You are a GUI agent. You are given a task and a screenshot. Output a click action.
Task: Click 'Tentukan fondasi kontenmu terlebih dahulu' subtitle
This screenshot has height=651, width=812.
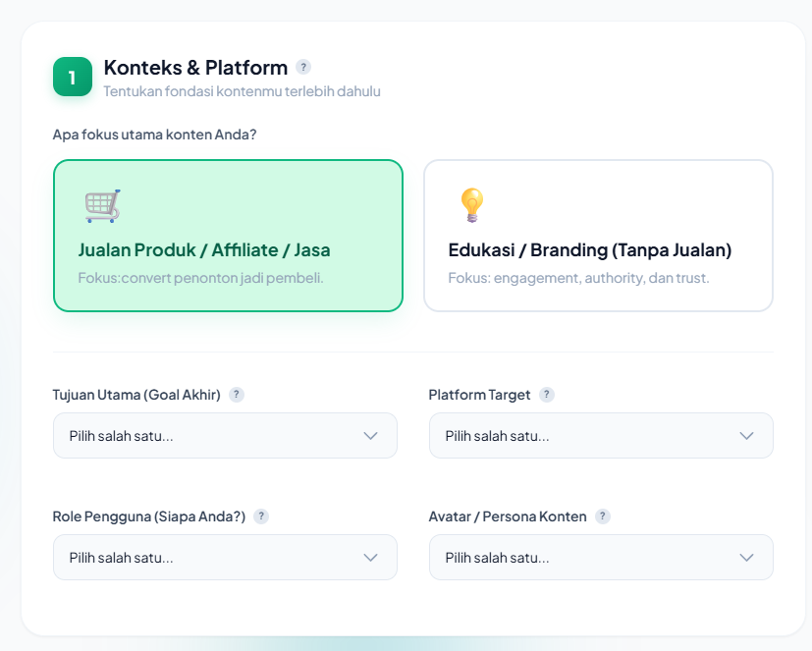242,91
